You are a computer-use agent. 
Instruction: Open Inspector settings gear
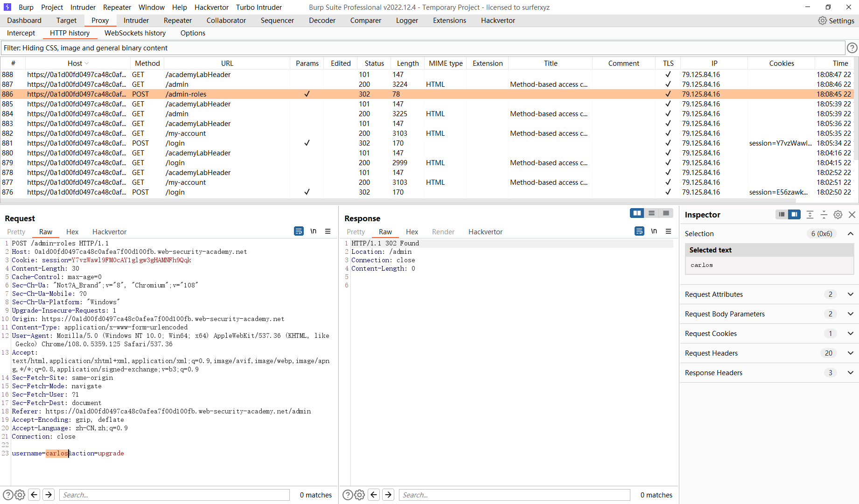click(x=838, y=215)
